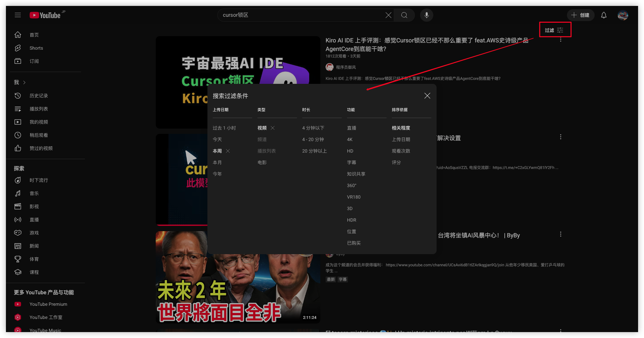This screenshot has height=338, width=644.
Task: Filter by 过去 1 小时
Action: click(224, 128)
